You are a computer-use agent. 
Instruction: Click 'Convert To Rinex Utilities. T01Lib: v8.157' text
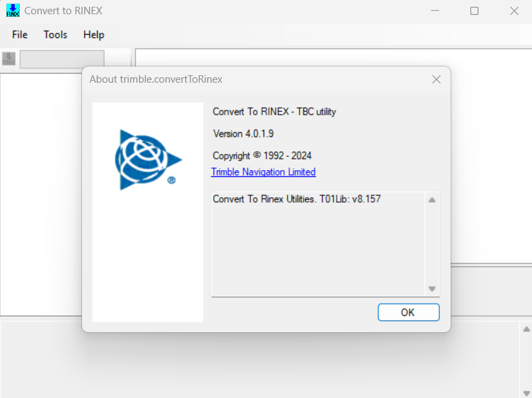coord(297,199)
